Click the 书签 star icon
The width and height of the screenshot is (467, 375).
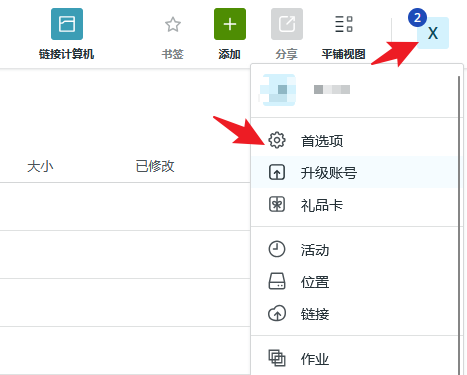[x=173, y=25]
